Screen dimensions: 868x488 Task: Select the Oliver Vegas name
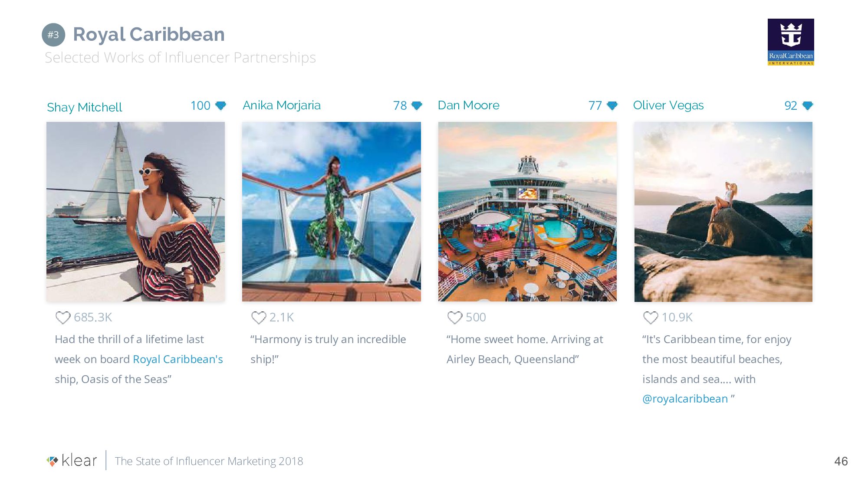668,105
